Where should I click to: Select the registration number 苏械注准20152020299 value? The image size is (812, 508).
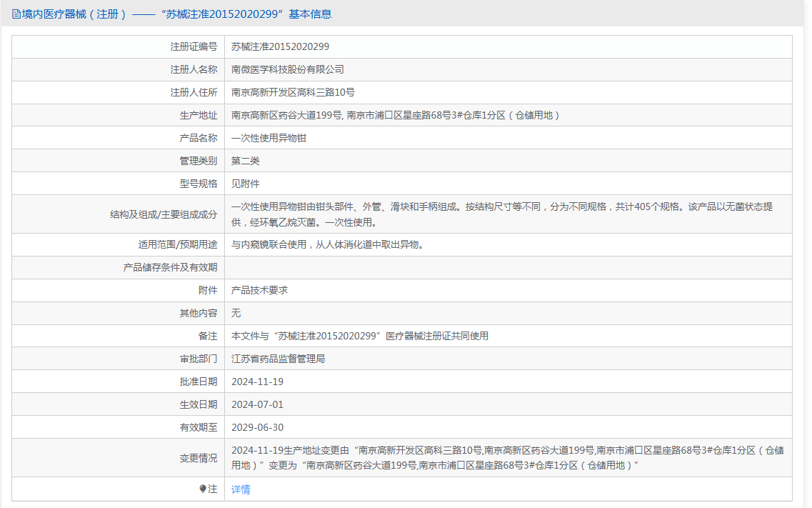(280, 46)
